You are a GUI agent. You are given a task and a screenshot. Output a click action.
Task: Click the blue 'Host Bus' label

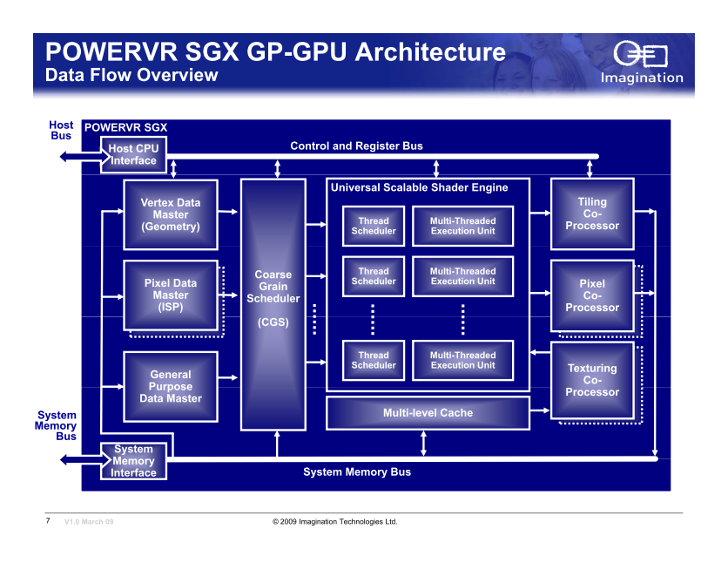tap(61, 131)
